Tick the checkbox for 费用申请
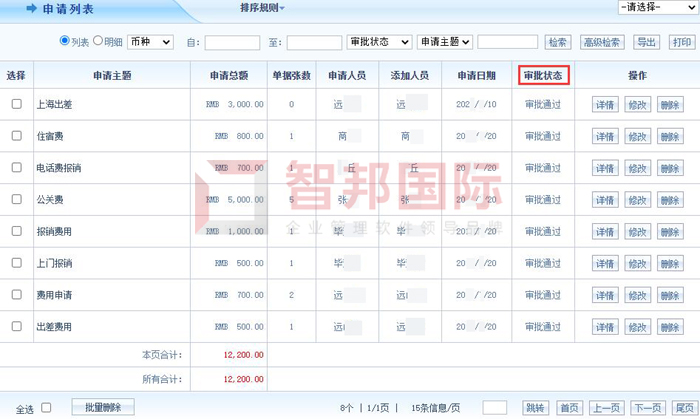Screen dimensions: 700x419 17,295
